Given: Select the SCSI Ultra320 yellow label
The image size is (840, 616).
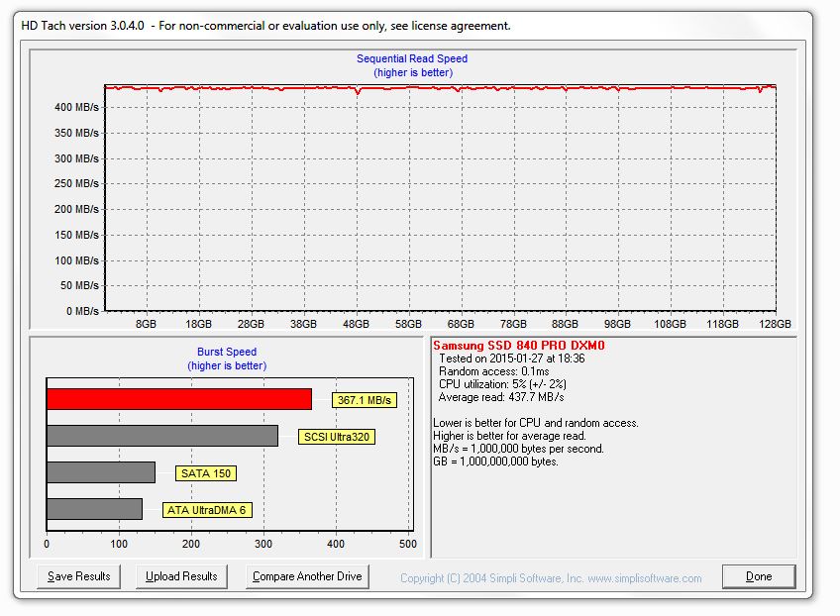Looking at the screenshot, I should (337, 437).
